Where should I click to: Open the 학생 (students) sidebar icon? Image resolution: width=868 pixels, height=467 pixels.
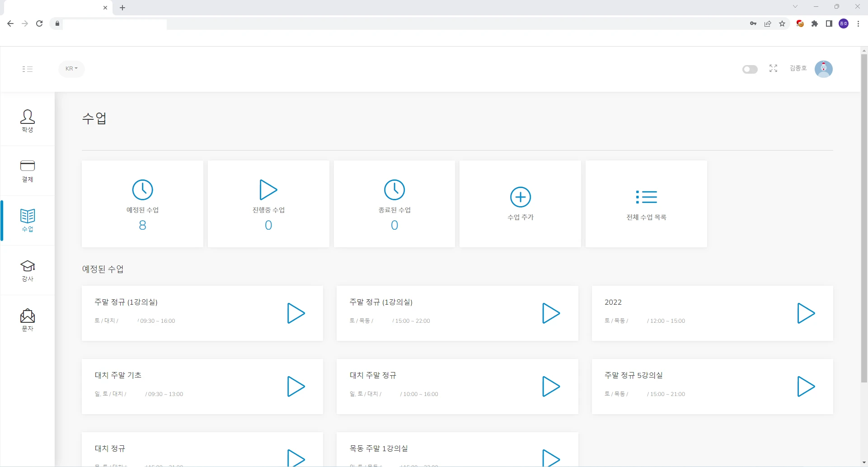28,120
